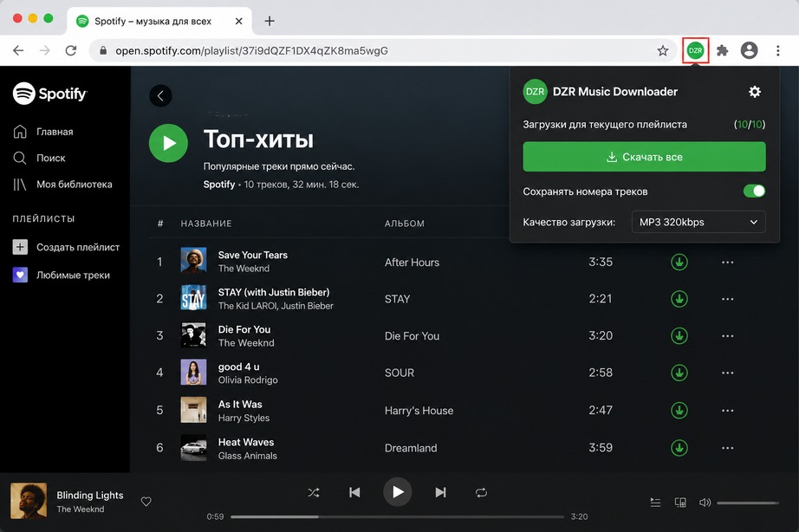
Task: Click the DZR extension icon in toolbar
Action: [695, 50]
